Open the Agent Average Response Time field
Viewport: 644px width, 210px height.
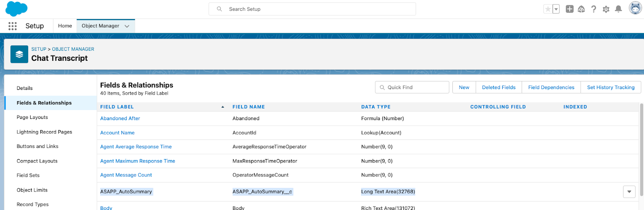[136, 147]
